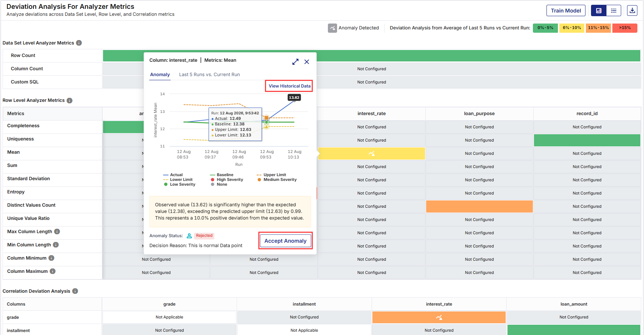The height and width of the screenshot is (335, 644).
Task: Expand the anomaly popup to full size
Action: click(295, 62)
